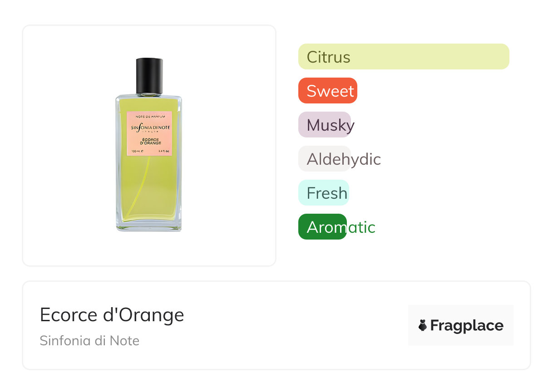Click the Écorce d'Orange text on bottle label

pos(149,141)
